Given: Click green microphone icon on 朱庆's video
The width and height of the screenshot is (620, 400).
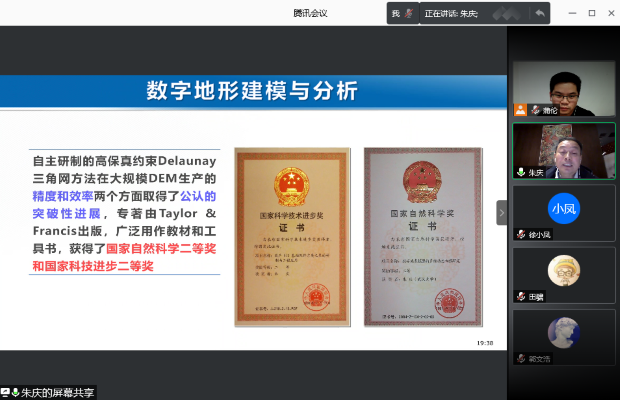Looking at the screenshot, I should 520,172.
